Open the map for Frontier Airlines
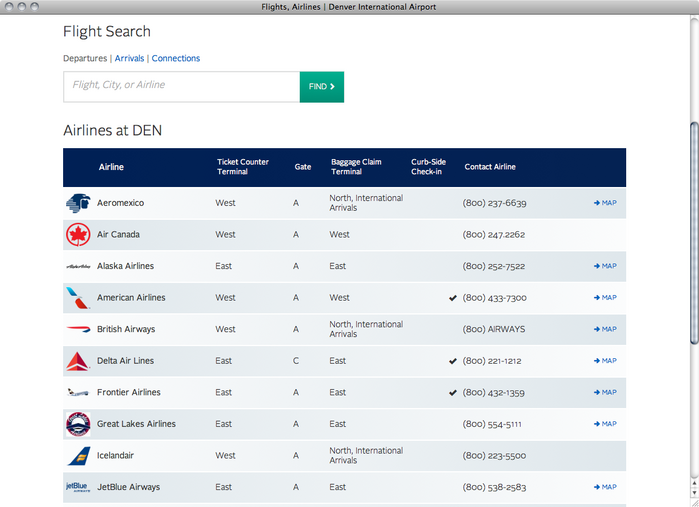 pyautogui.click(x=605, y=392)
